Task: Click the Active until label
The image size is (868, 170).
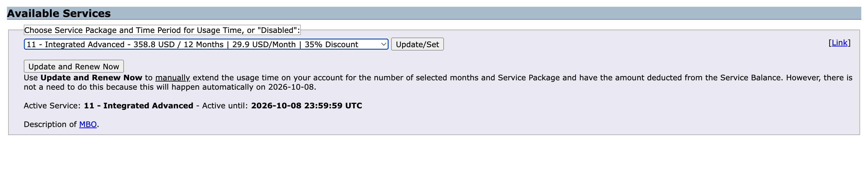Action: coord(225,106)
